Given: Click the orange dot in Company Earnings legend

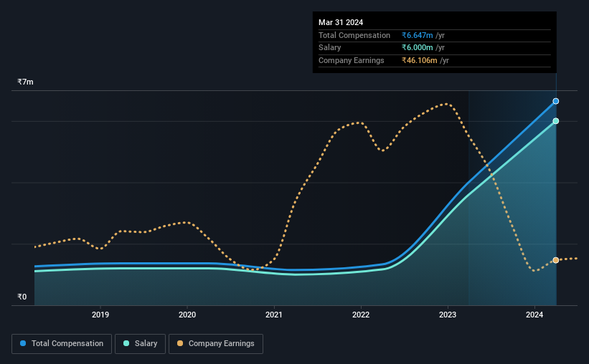Looking at the screenshot, I should [x=180, y=343].
